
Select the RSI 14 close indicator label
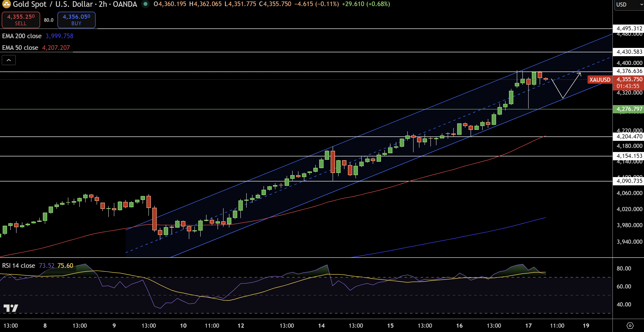(18, 266)
